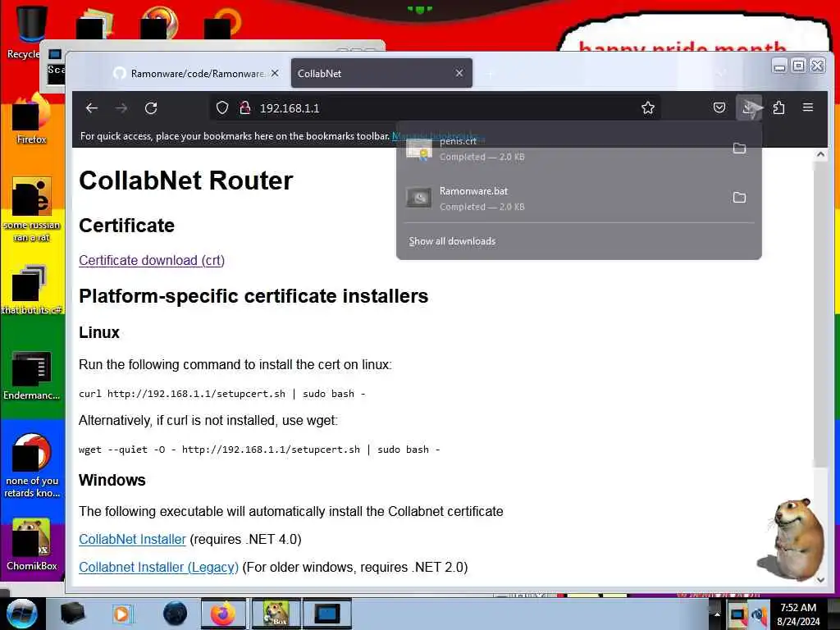
Task: Click the curl setupcert.sh command text
Action: click(x=221, y=394)
